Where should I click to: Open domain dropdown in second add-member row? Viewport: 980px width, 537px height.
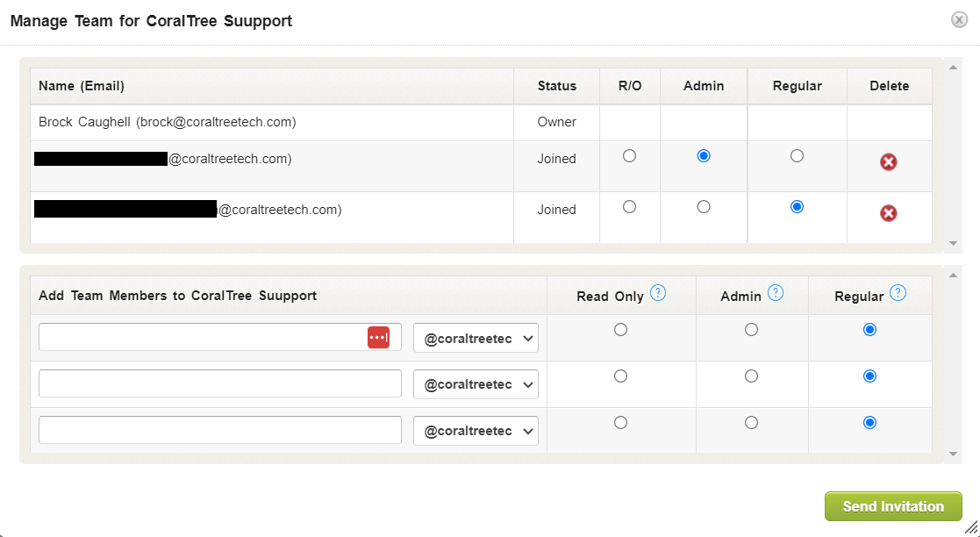pos(476,384)
